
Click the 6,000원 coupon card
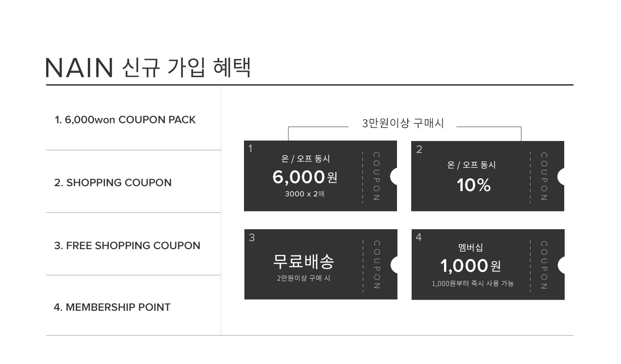tap(320, 176)
